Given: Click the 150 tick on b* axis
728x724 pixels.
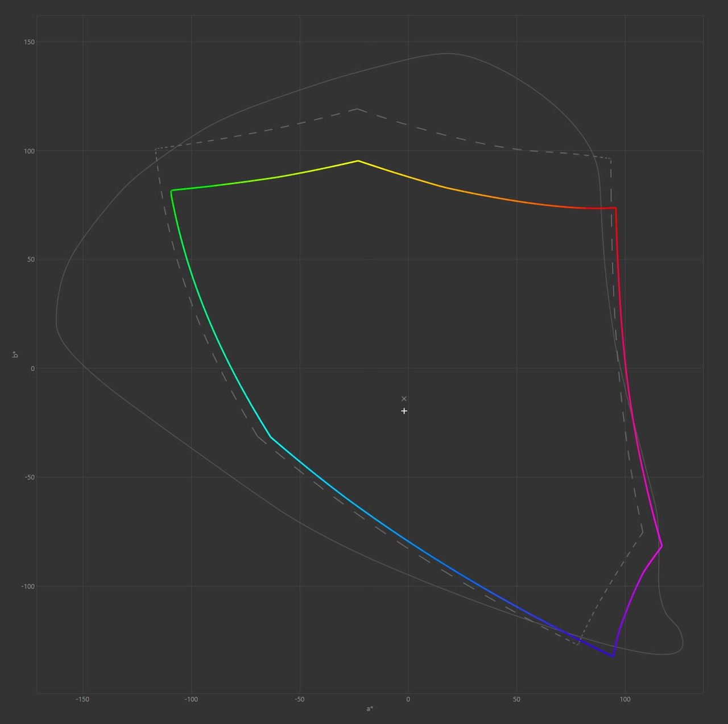Looking at the screenshot, I should pyautogui.click(x=29, y=42).
